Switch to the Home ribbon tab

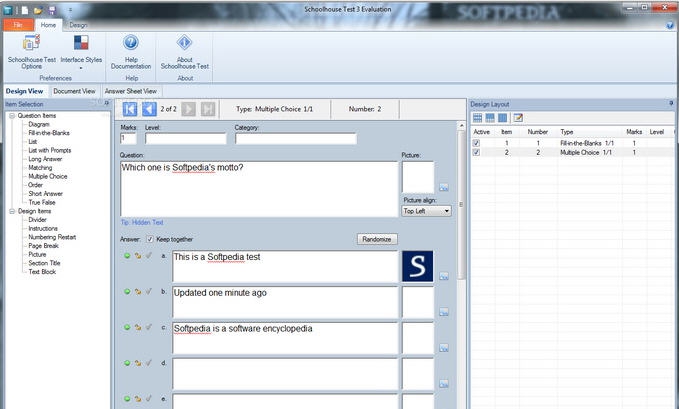[48, 25]
